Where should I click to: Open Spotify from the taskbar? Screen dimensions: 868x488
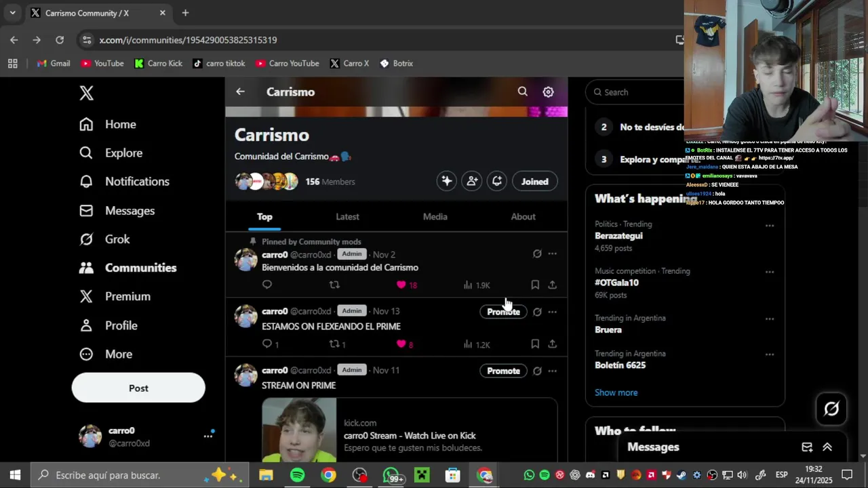(297, 475)
